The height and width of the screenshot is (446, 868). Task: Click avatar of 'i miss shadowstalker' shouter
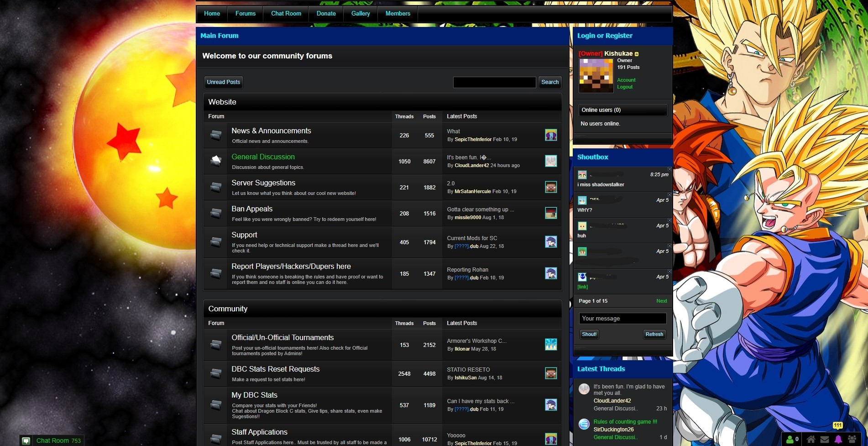tap(582, 175)
